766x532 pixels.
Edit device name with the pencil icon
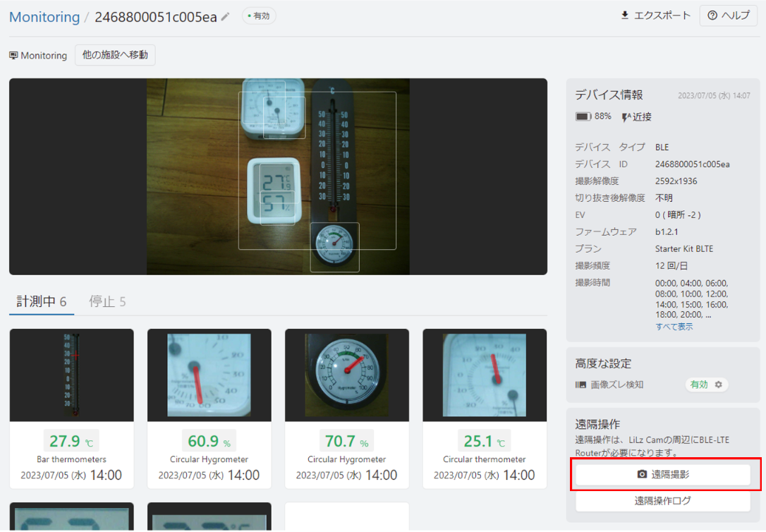[225, 17]
